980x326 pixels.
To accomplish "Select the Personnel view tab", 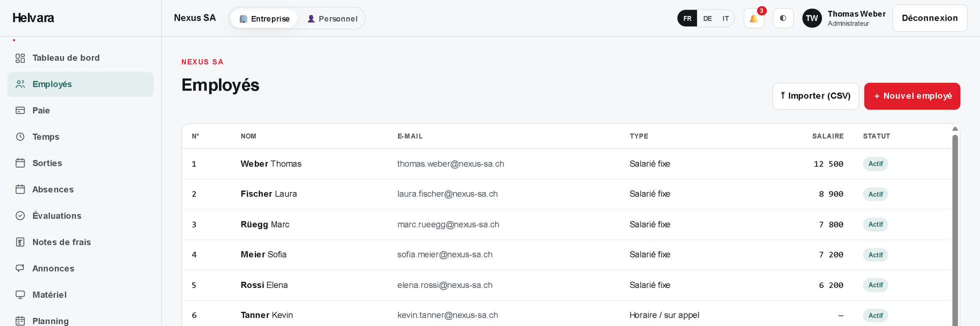I will pos(332,18).
